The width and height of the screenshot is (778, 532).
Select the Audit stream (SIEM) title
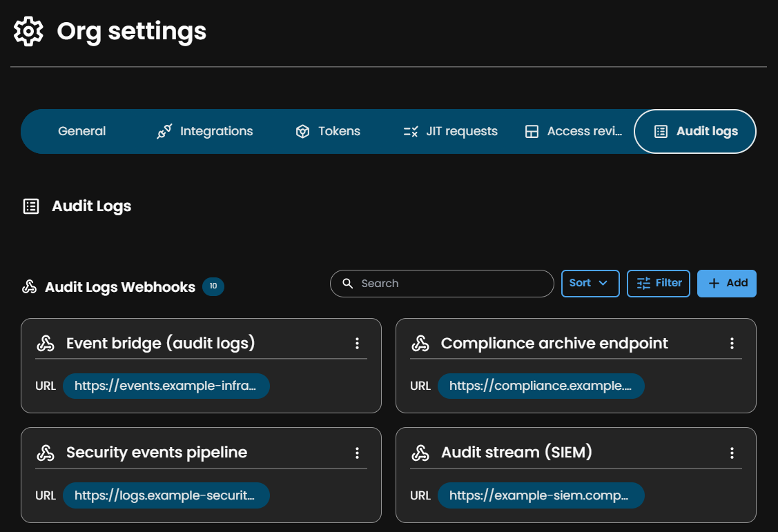(x=516, y=452)
